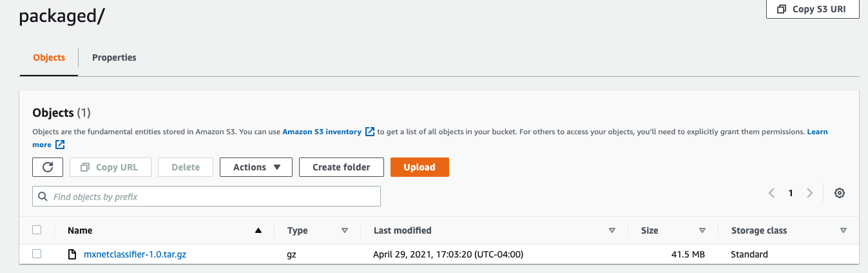Open the mxnetclassifier-1.0.tar.gz link
This screenshot has width=868, height=273.
pos(135,254)
